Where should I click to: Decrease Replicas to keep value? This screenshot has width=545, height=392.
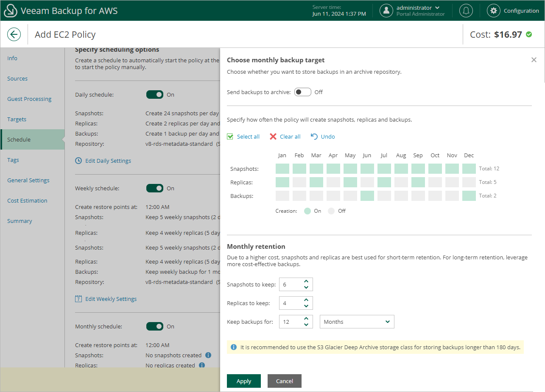pyautogui.click(x=306, y=306)
